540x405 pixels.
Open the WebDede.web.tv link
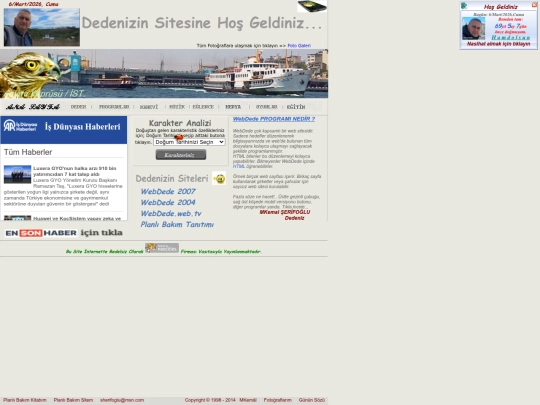pyautogui.click(x=171, y=214)
